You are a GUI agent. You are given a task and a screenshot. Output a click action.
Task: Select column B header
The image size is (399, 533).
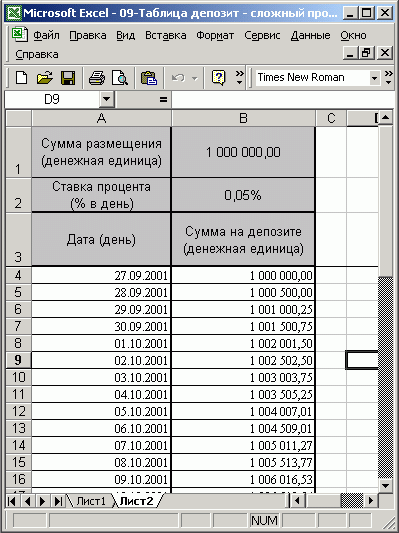point(243,118)
